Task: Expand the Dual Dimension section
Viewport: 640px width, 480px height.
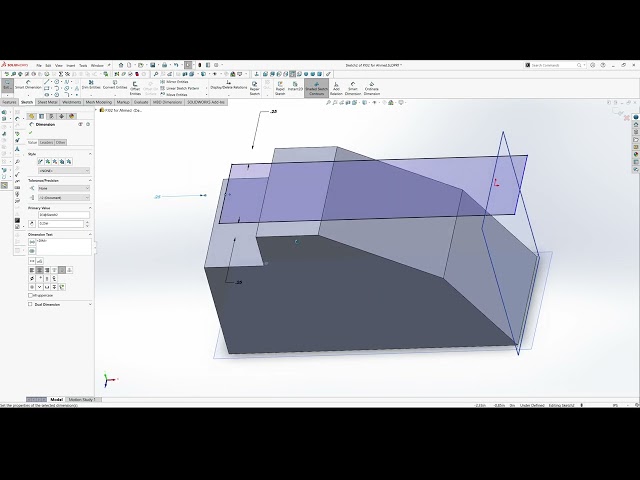Action: coord(90,304)
